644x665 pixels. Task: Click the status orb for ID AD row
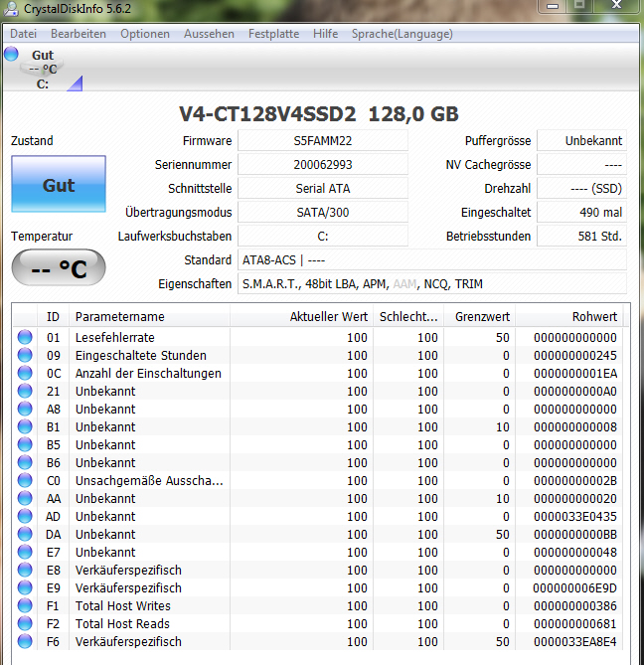(25, 516)
